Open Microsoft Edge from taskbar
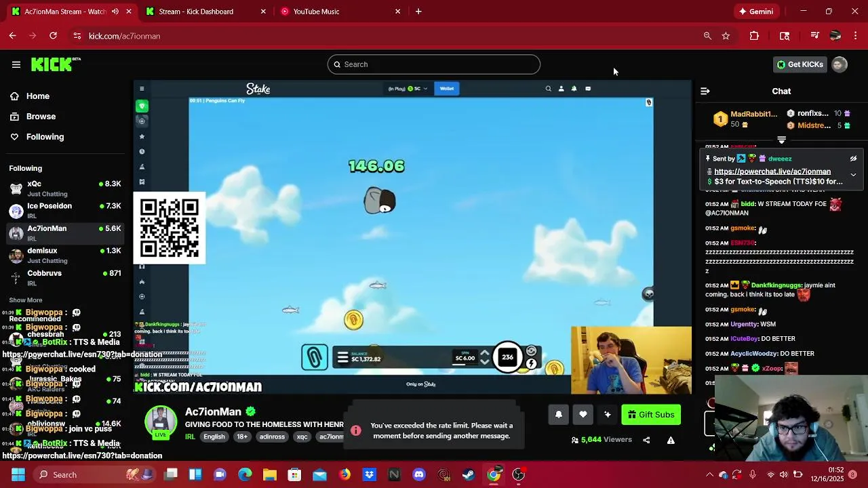868x488 pixels. coord(245,474)
